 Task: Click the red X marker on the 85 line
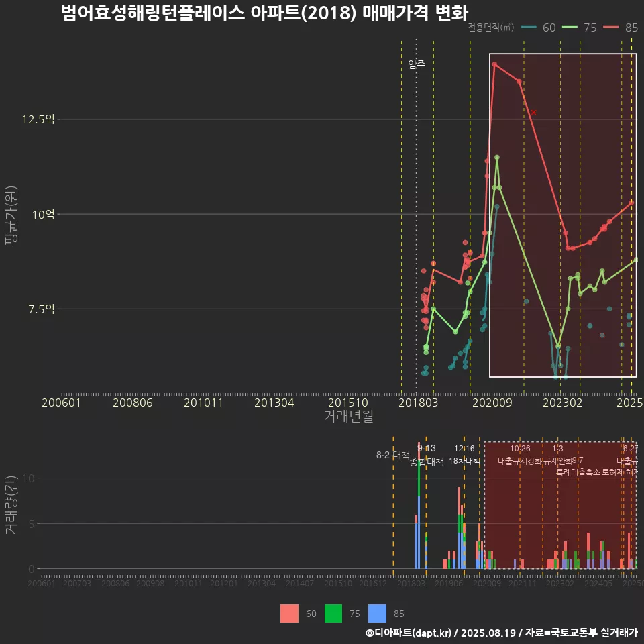coord(533,112)
